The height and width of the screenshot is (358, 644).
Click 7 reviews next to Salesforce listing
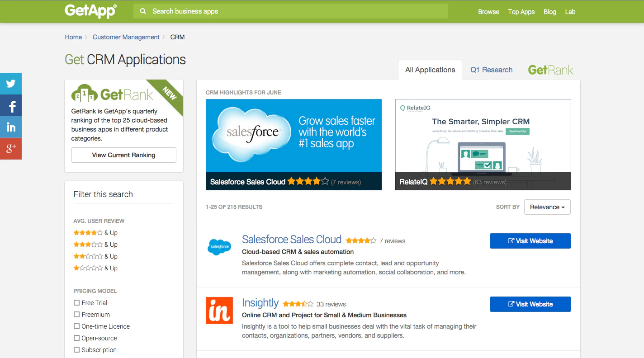(x=392, y=241)
